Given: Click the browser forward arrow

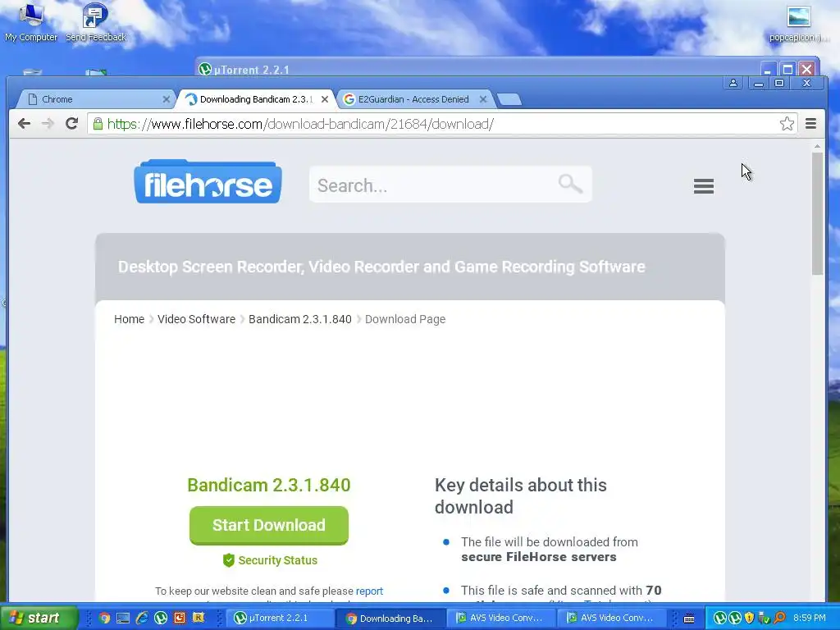Looking at the screenshot, I should pos(48,124).
